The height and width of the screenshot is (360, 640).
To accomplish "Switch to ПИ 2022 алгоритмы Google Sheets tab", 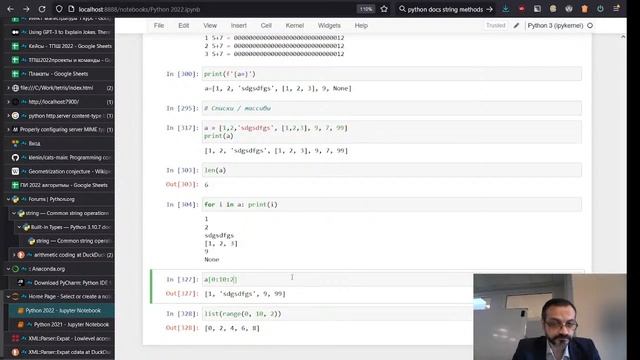I will (x=60, y=185).
